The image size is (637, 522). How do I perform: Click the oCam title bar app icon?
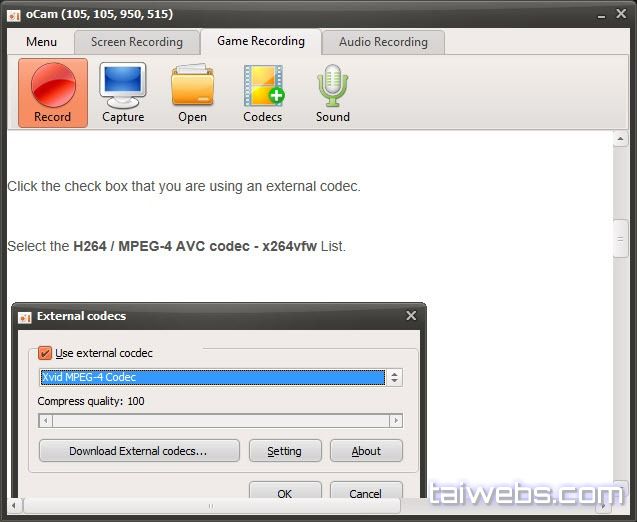tap(14, 14)
